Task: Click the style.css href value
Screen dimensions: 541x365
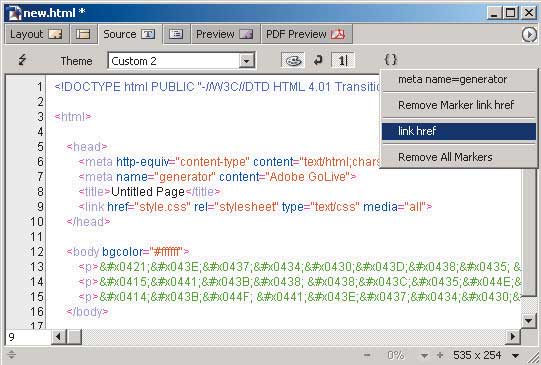Action: pos(162,207)
